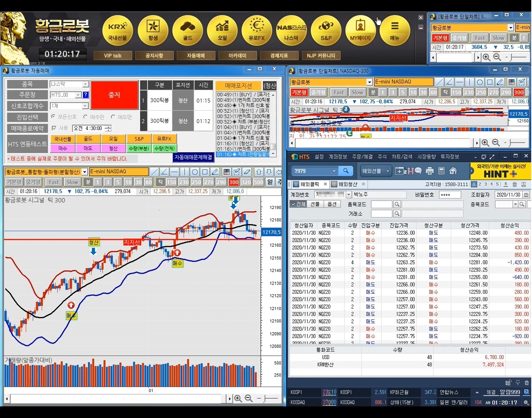
Task: Toggle the 옵션 filter in HTS
Action: coord(332,204)
